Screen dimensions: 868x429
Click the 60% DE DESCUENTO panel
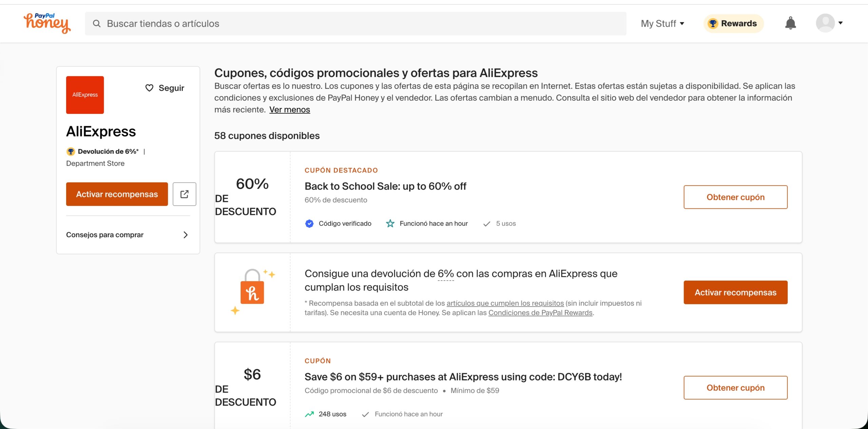(x=252, y=197)
